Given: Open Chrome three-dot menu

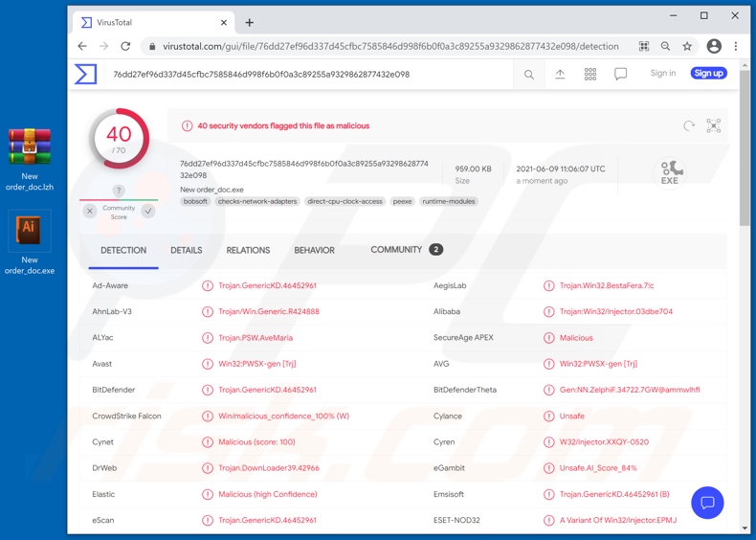Looking at the screenshot, I should point(736,46).
